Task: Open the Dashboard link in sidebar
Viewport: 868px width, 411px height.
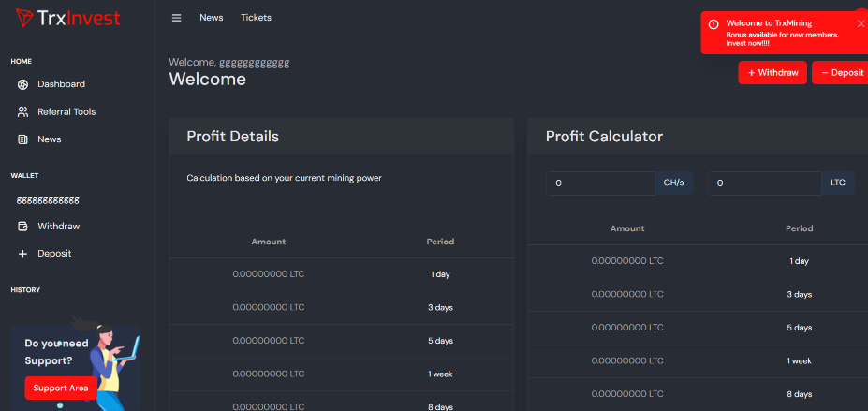Action: (61, 84)
